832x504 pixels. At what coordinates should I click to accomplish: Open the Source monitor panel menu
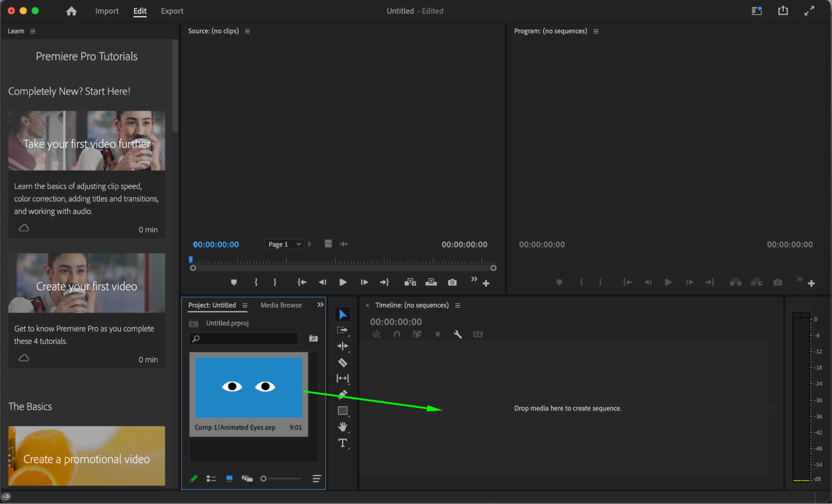[247, 31]
